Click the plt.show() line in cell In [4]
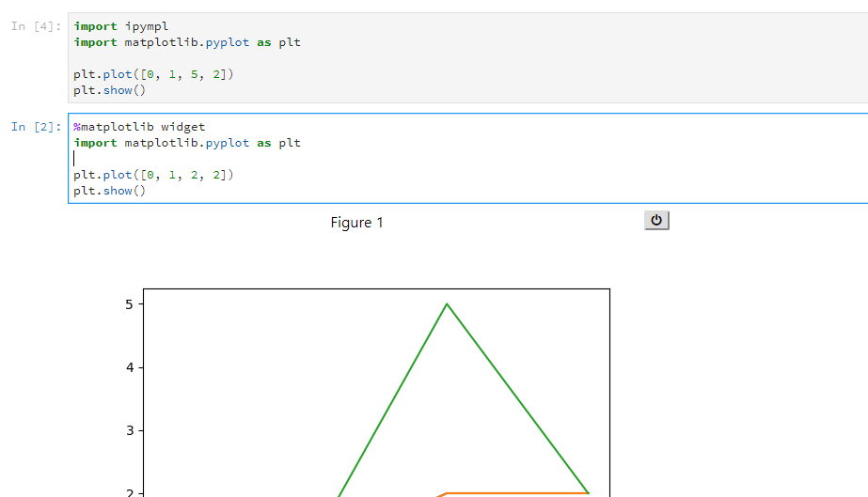This screenshot has width=868, height=497. 110,91
